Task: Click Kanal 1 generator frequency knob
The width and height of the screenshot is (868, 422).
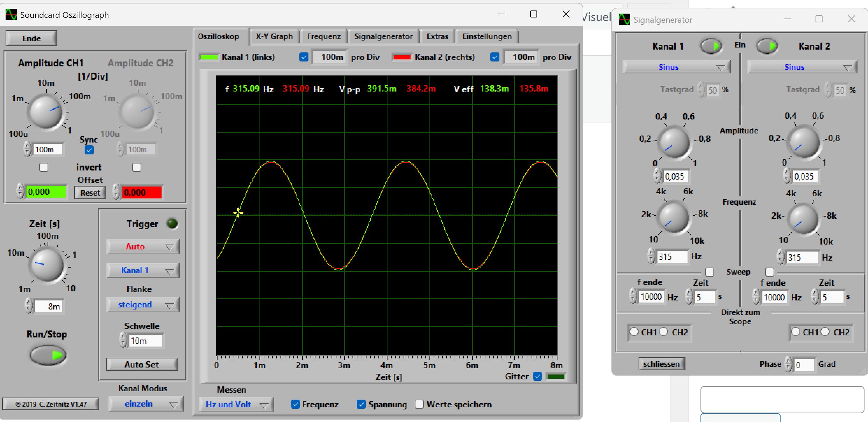Action: click(x=673, y=218)
